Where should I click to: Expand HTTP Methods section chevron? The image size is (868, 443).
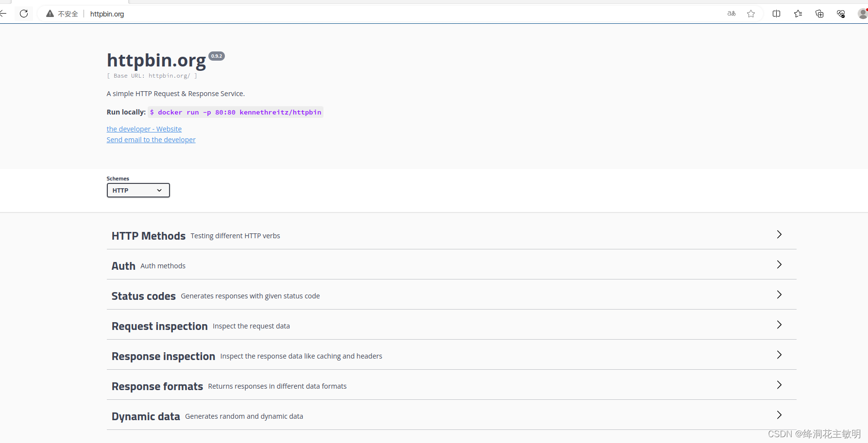point(779,234)
